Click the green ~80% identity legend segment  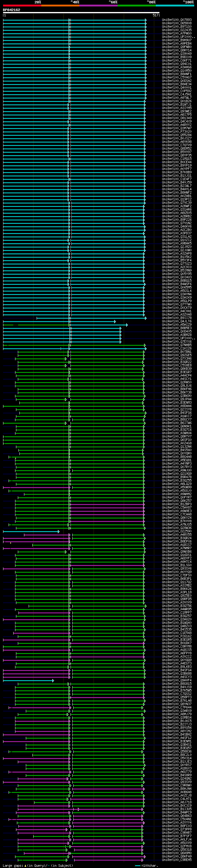137,6
